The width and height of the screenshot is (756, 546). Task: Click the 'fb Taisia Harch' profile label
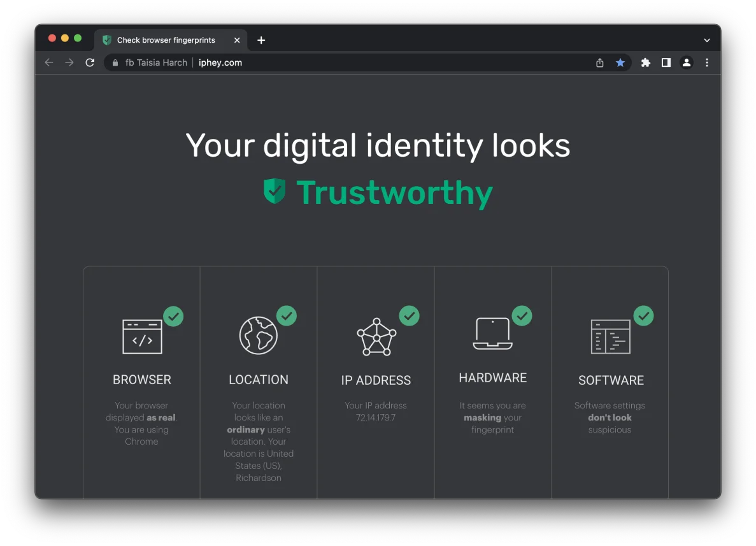pos(156,62)
